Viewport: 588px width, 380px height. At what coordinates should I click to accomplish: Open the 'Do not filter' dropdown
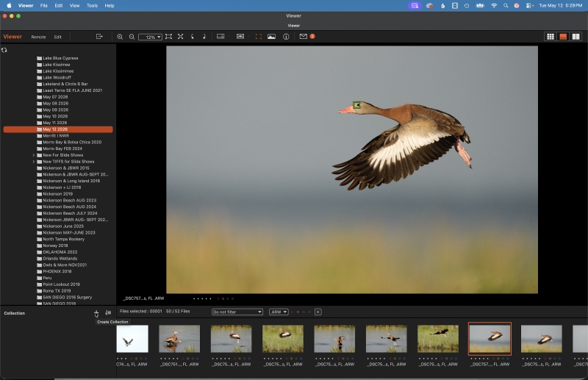pos(237,312)
